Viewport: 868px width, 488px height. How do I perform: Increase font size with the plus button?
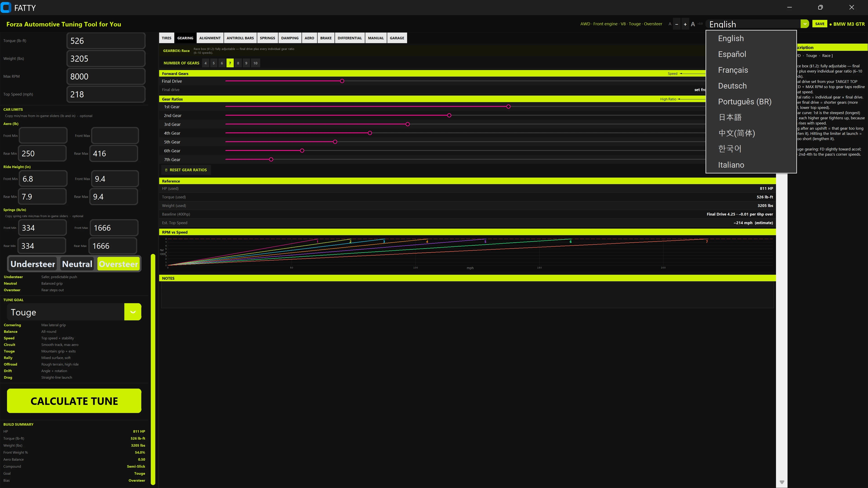pyautogui.click(x=685, y=24)
